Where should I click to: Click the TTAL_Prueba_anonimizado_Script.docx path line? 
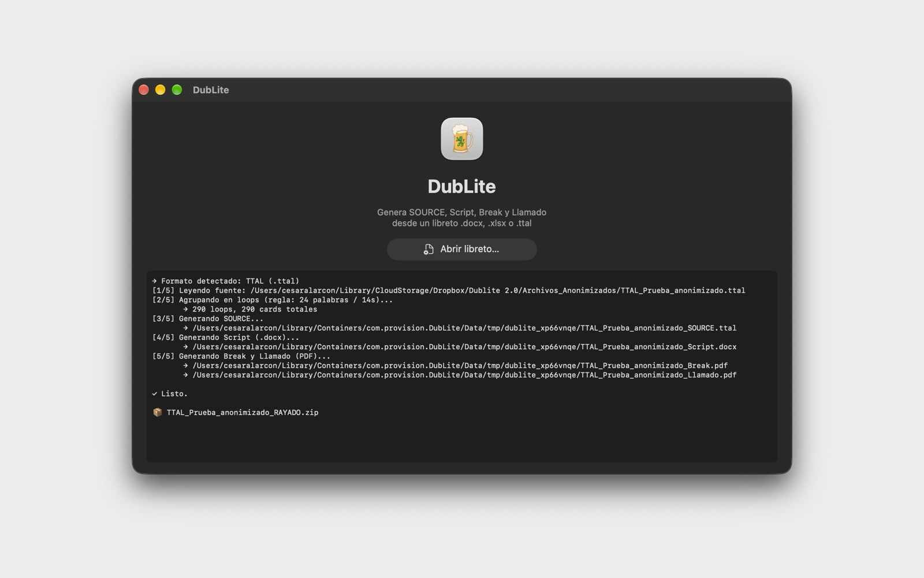tap(460, 347)
